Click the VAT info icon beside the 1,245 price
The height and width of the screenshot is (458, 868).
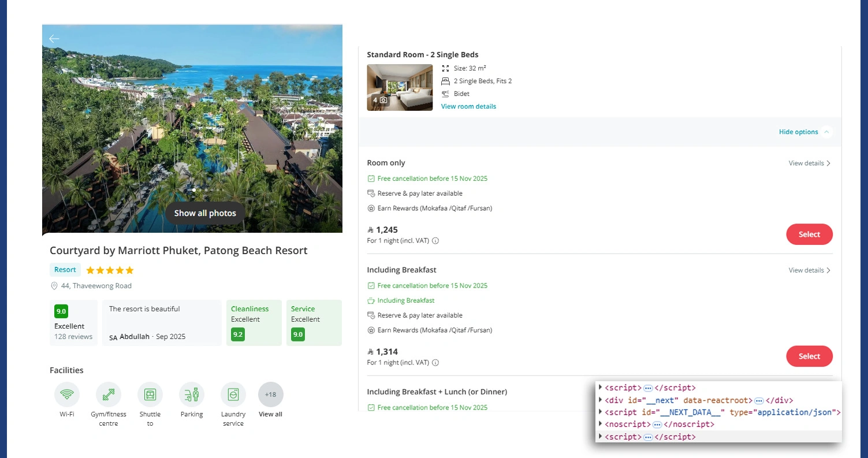coord(435,240)
